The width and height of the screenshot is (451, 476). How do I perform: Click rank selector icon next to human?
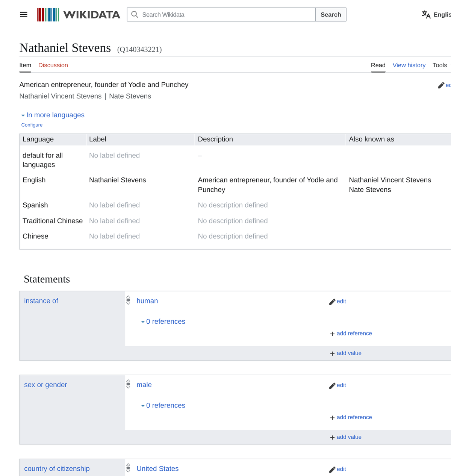(128, 300)
